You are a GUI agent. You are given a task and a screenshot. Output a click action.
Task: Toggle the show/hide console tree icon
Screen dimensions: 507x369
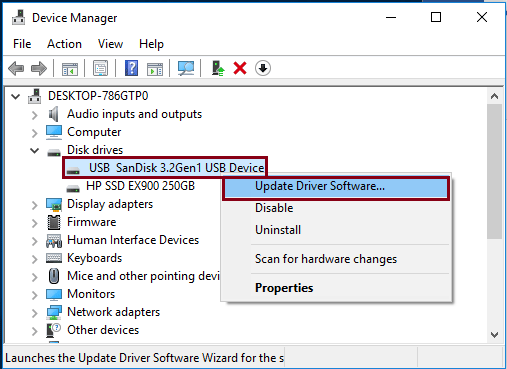(x=70, y=69)
